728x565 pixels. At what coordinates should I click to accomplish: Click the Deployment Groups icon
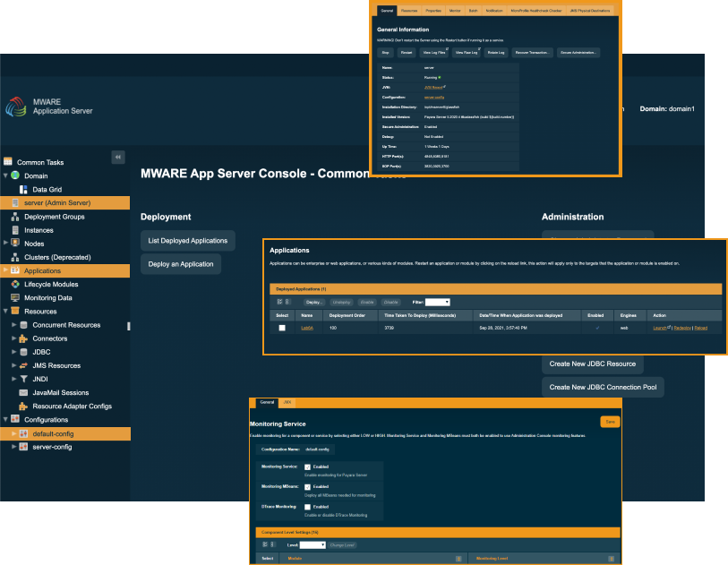pyautogui.click(x=15, y=217)
